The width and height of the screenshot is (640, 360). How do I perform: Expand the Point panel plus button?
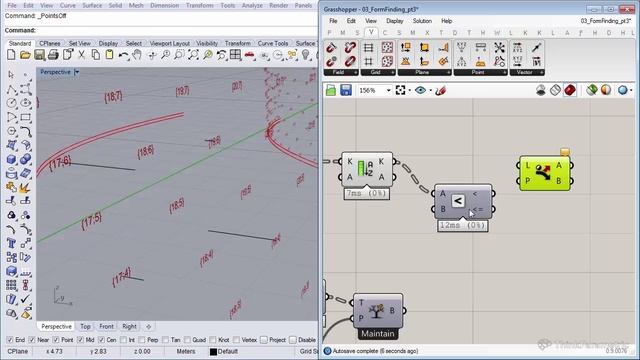click(504, 72)
